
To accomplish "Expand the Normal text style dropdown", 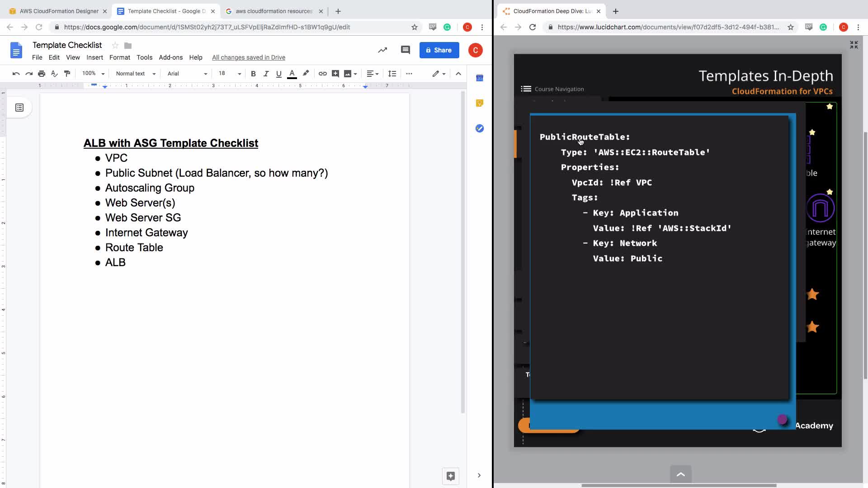I will (x=135, y=74).
